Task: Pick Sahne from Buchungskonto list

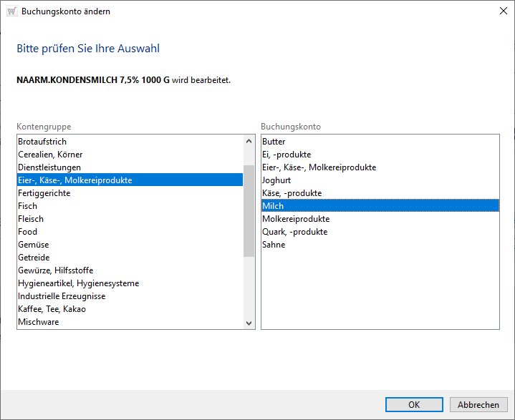Action: click(x=274, y=245)
